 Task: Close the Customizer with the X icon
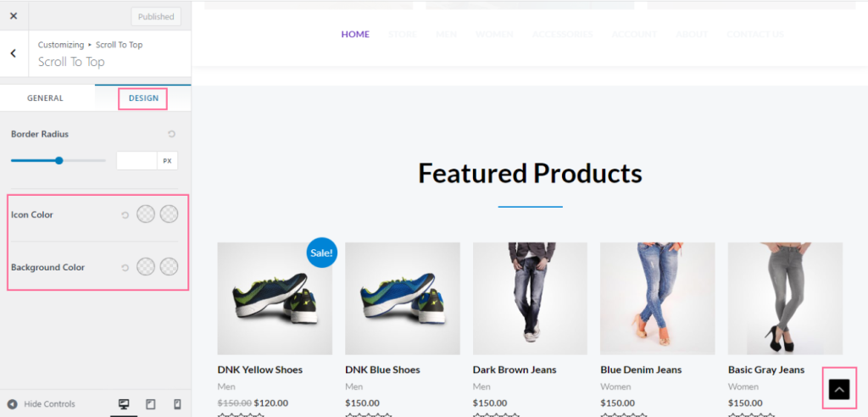(x=14, y=16)
